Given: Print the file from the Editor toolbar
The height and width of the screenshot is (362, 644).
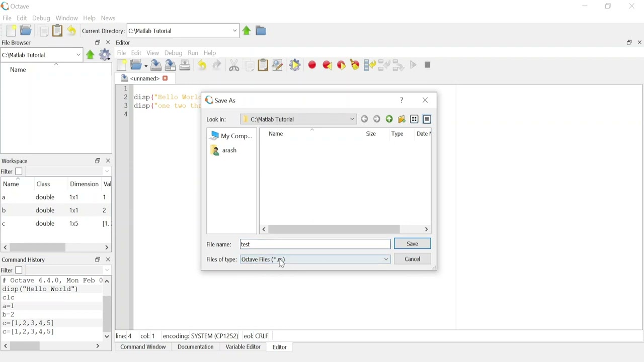Looking at the screenshot, I should (x=185, y=65).
